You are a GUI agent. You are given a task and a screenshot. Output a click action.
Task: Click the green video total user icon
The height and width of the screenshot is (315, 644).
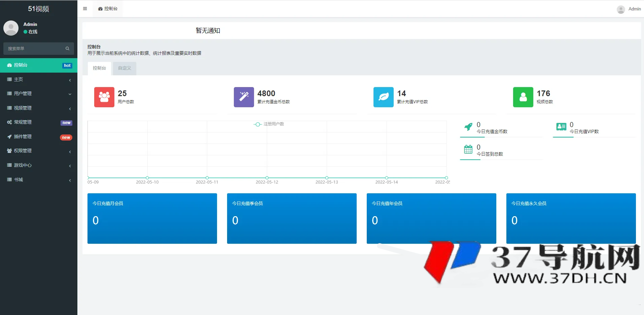click(x=523, y=97)
